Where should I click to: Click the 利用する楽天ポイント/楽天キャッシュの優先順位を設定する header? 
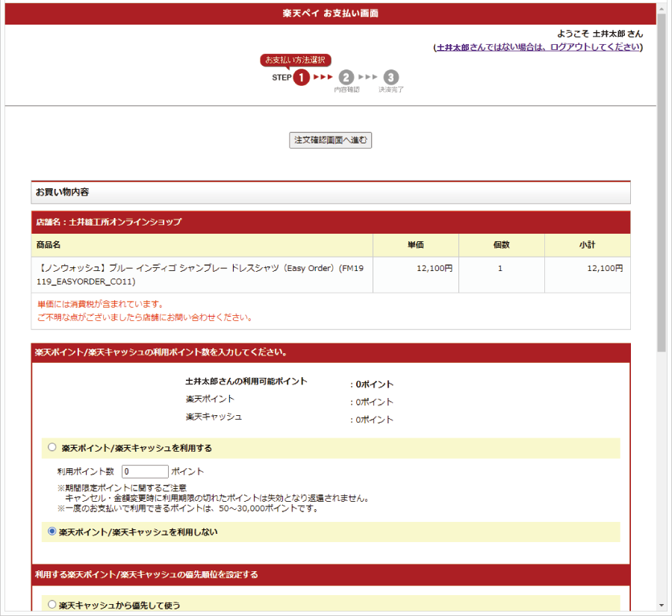coord(331,575)
